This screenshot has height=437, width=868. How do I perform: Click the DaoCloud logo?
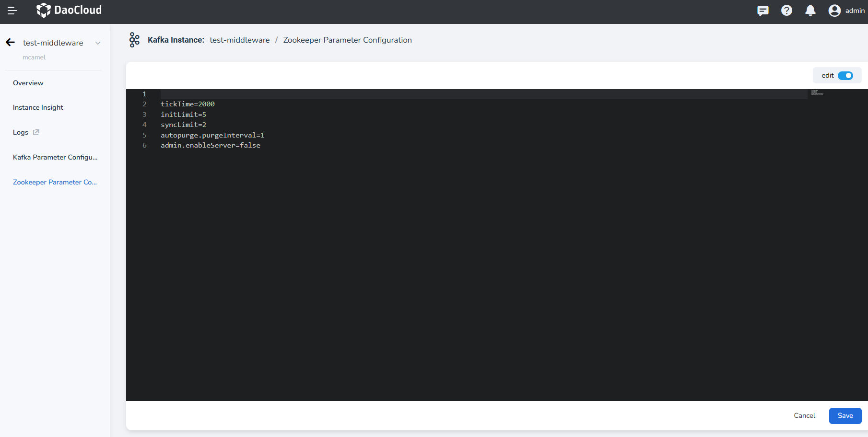click(69, 10)
